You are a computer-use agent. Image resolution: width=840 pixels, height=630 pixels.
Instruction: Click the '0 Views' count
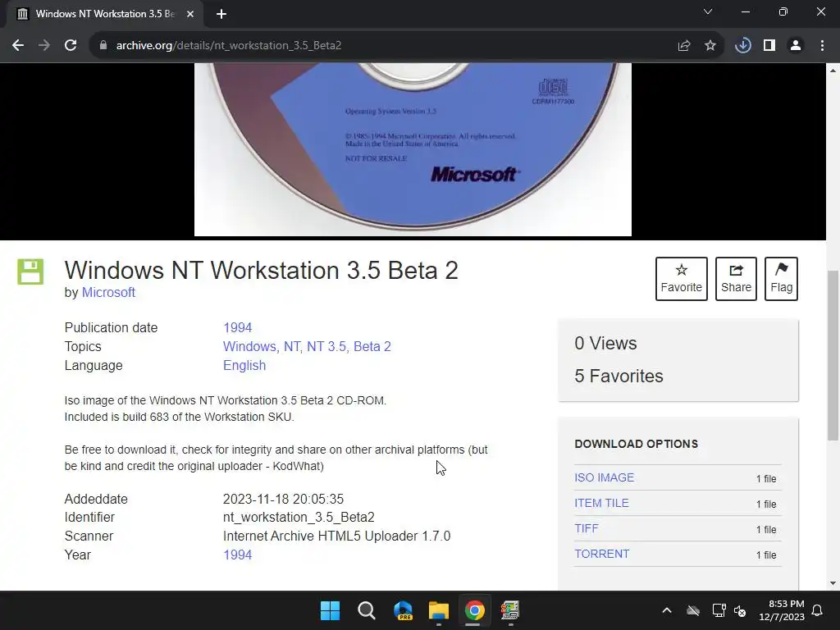(x=605, y=344)
